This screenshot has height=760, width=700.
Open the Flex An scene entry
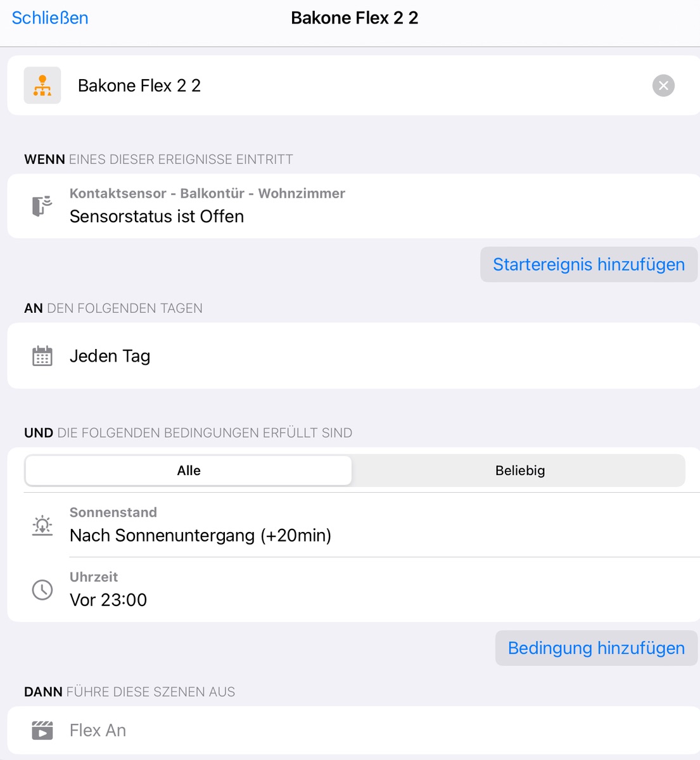pyautogui.click(x=353, y=730)
